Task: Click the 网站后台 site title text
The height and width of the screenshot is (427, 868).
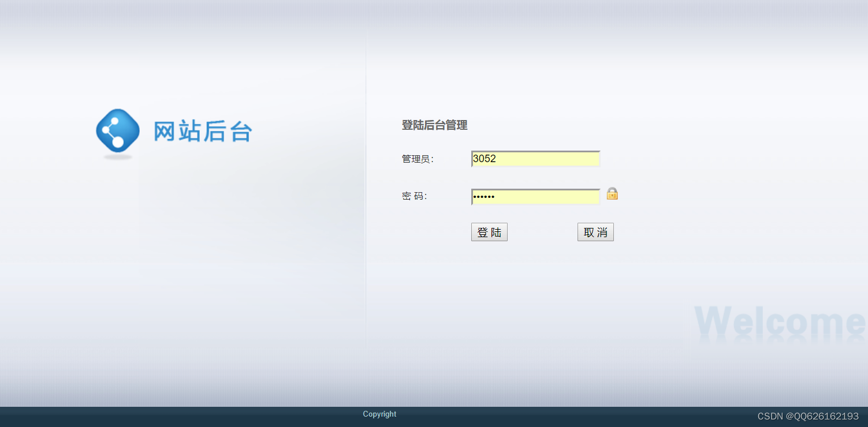Action: [x=203, y=132]
